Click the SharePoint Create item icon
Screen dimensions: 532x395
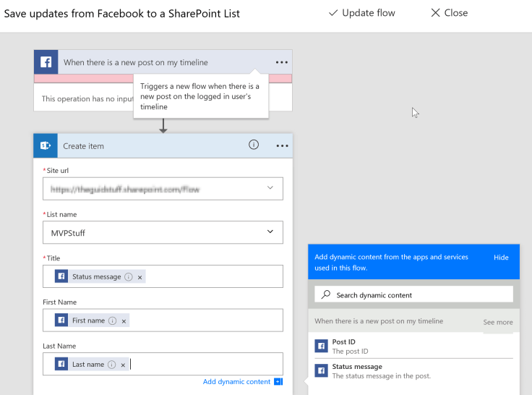[x=46, y=145]
